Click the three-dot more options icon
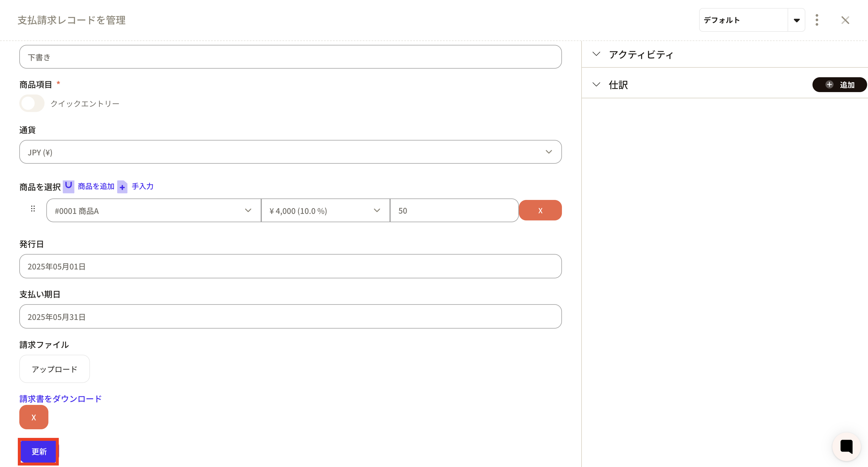The image size is (868, 467). 816,20
